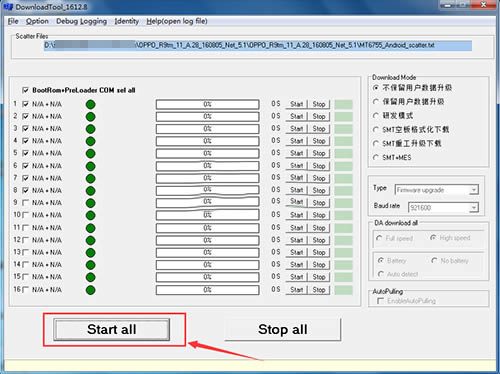The image size is (500, 374).
Task: Click the green status indicator for port 1
Action: [90, 104]
